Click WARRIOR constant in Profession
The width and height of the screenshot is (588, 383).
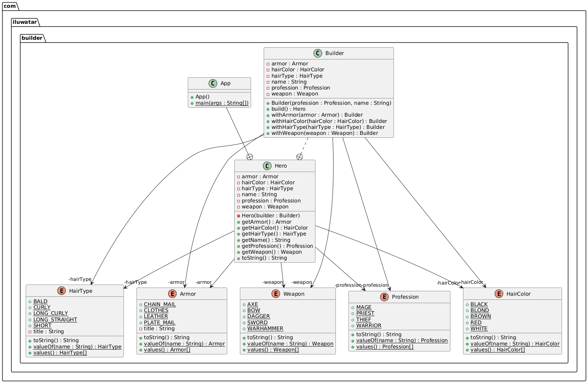369,325
